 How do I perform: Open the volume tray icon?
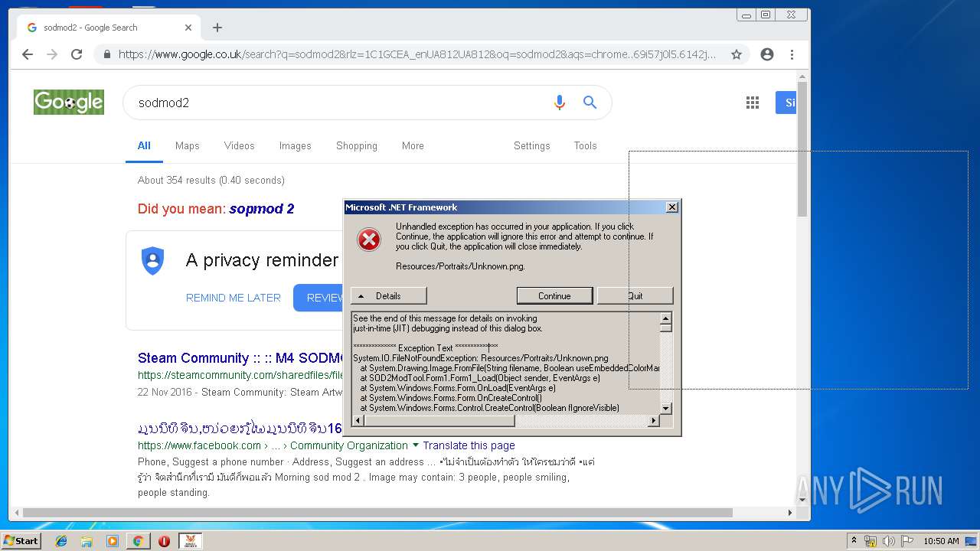[x=889, y=541]
